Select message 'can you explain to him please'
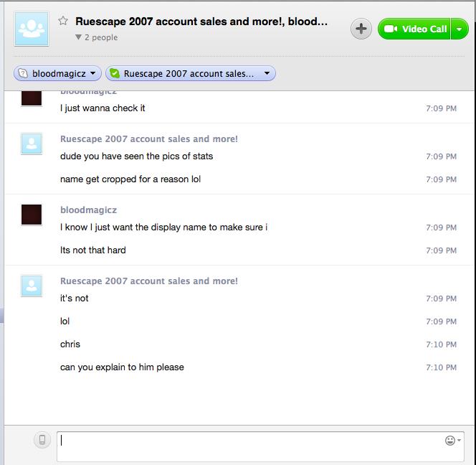Image resolution: width=476 pixels, height=465 pixels. pyautogui.click(x=122, y=367)
